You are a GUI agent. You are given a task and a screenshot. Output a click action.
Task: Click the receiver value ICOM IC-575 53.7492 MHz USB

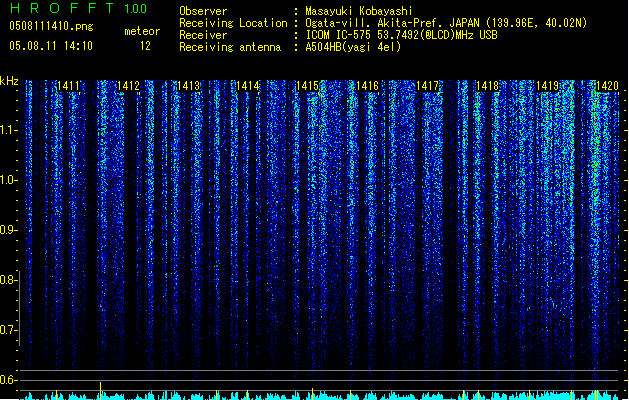pyautogui.click(x=402, y=35)
